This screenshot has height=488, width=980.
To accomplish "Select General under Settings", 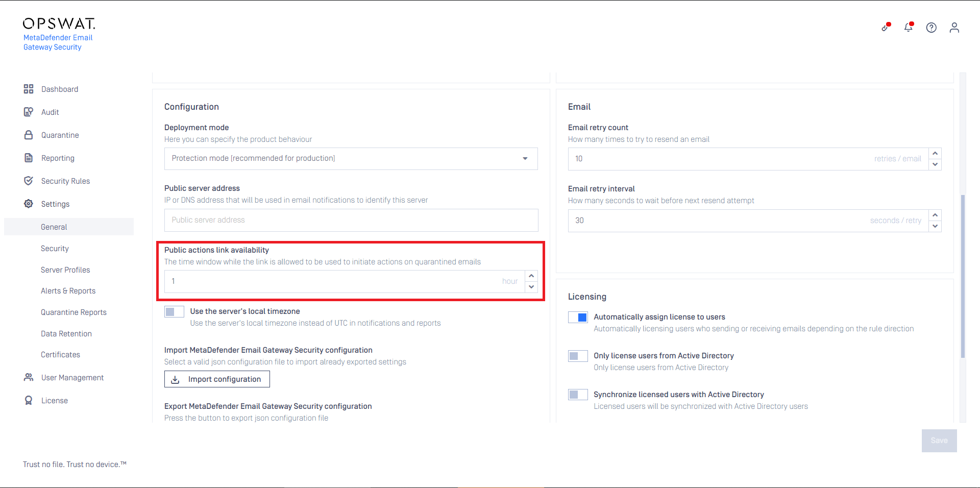I will (x=69, y=227).
